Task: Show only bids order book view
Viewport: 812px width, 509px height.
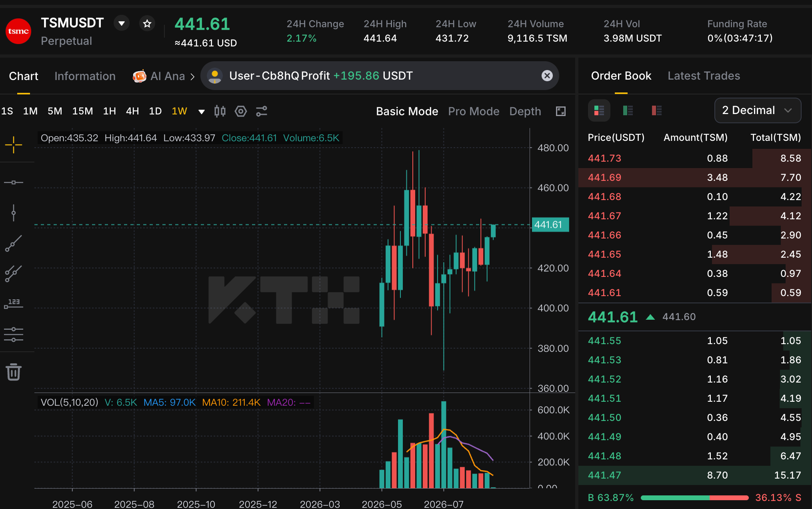Action: point(628,110)
